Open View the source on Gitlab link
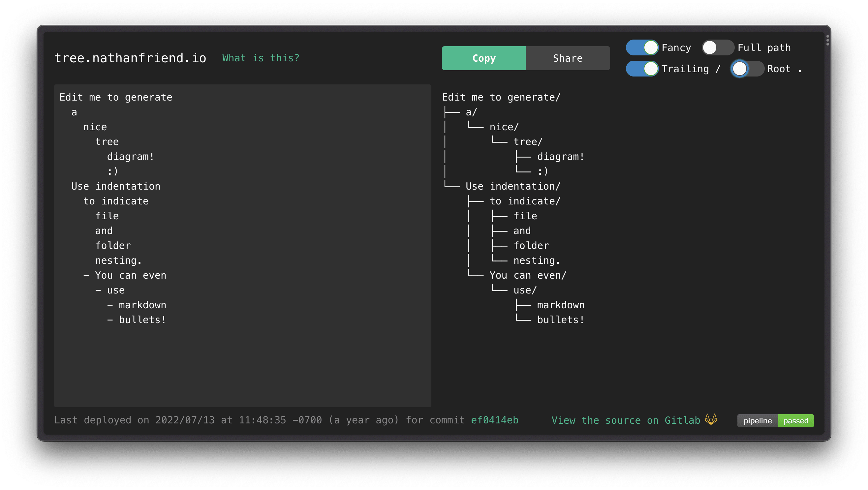This screenshot has height=490, width=868. (x=626, y=420)
